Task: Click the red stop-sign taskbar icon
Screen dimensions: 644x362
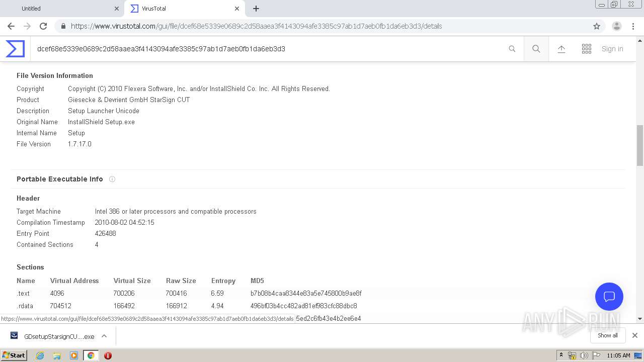Action: pyautogui.click(x=108, y=355)
